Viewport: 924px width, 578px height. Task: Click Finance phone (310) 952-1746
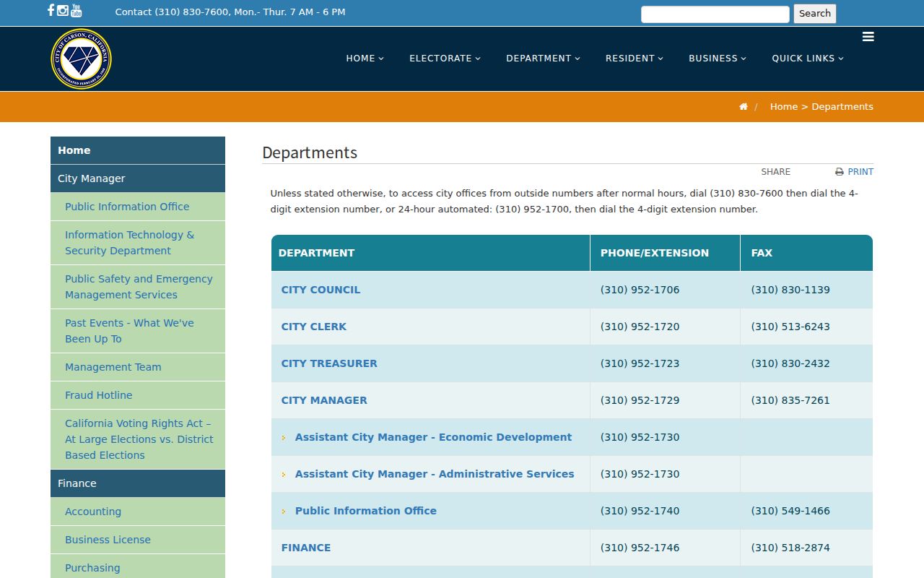tap(640, 548)
